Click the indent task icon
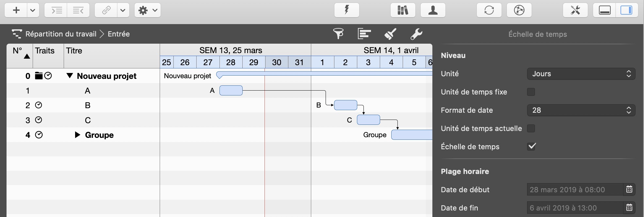 pyautogui.click(x=56, y=10)
